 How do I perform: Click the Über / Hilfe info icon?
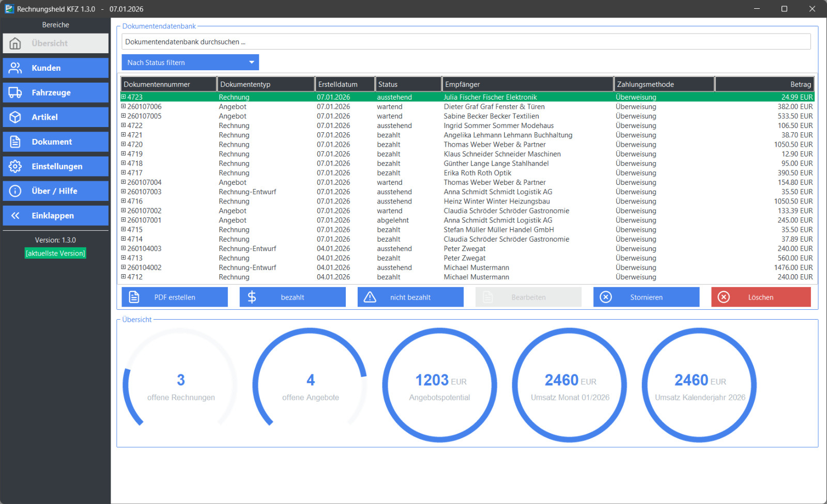pyautogui.click(x=16, y=191)
